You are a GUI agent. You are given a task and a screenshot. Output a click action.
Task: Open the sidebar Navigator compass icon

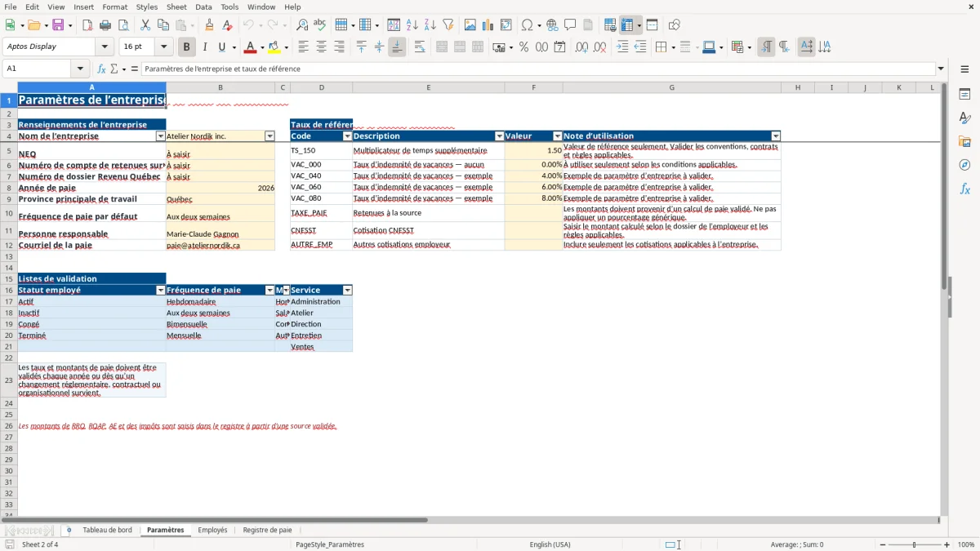pyautogui.click(x=964, y=166)
